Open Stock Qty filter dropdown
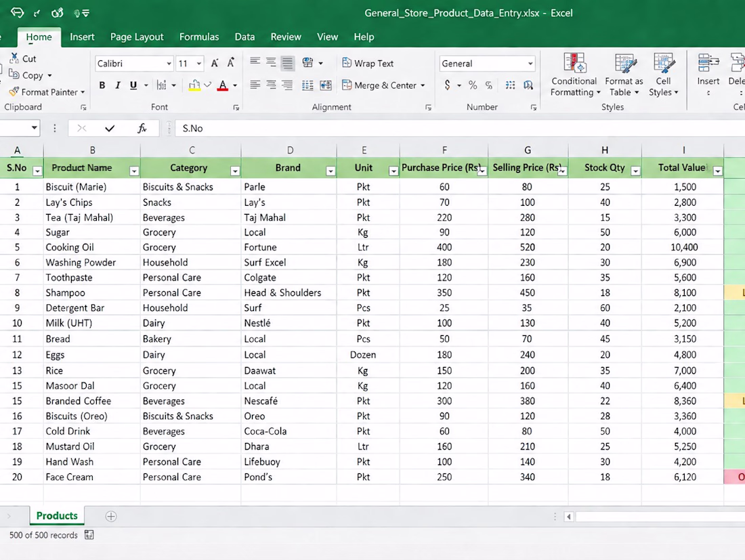 pyautogui.click(x=635, y=171)
